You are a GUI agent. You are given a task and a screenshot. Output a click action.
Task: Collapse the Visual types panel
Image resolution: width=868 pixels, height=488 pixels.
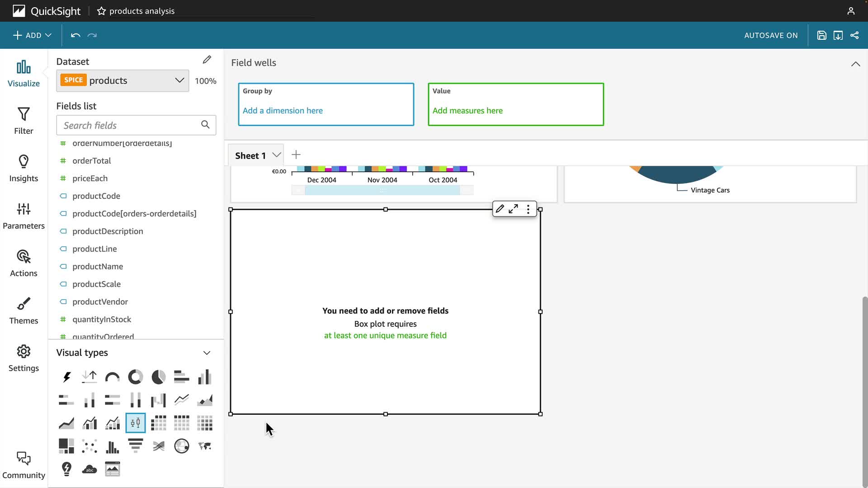click(x=207, y=353)
